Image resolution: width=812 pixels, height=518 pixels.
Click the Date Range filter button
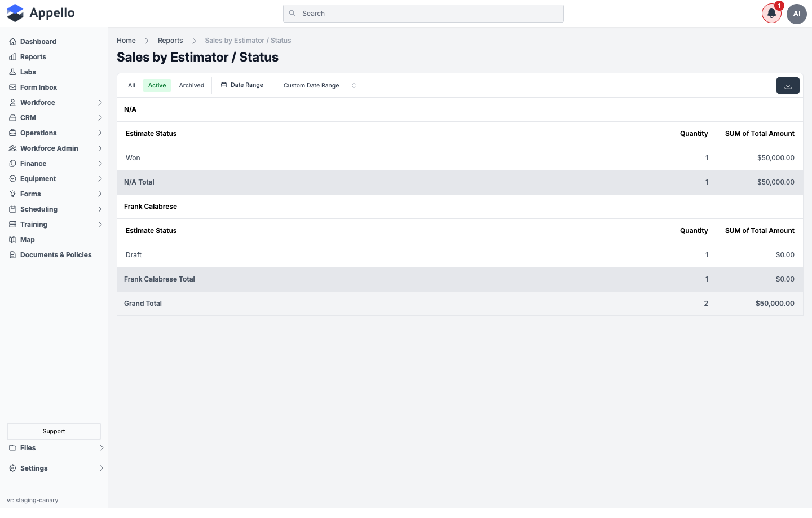coord(242,85)
